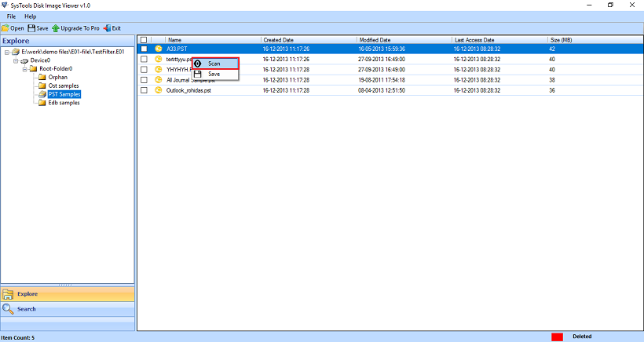Switch to the Search pane tab
Image resolution: width=644 pixels, height=342 pixels.
point(68,309)
